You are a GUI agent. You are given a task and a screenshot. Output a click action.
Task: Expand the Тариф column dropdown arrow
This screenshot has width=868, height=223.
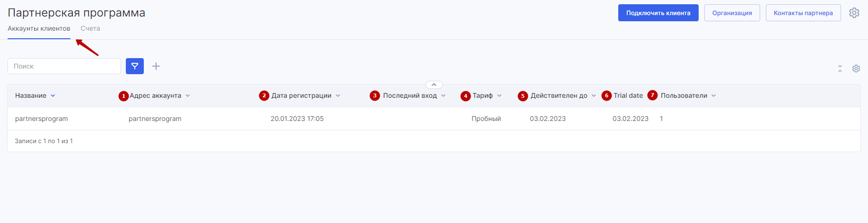(x=500, y=95)
